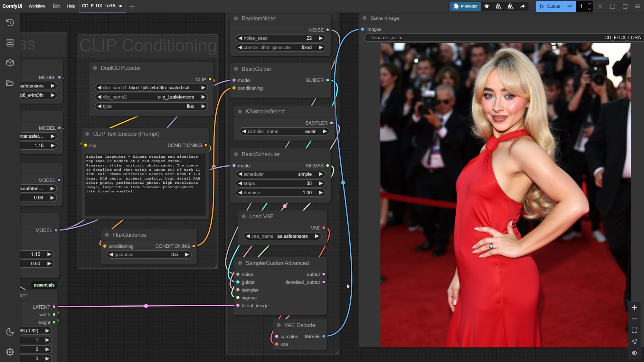This screenshot has height=362, width=644.
Task: Open the node library sidebar icon
Action: 10,43
